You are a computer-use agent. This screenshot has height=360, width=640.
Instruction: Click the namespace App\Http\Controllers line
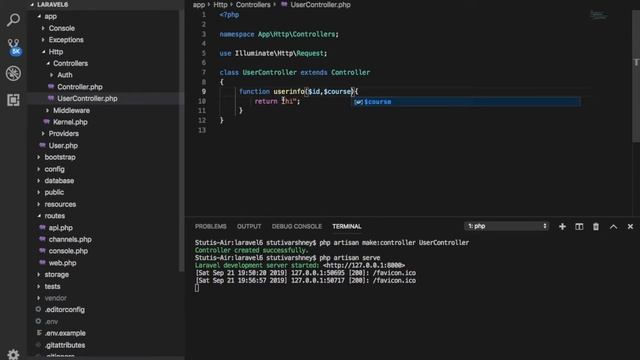coord(279,34)
